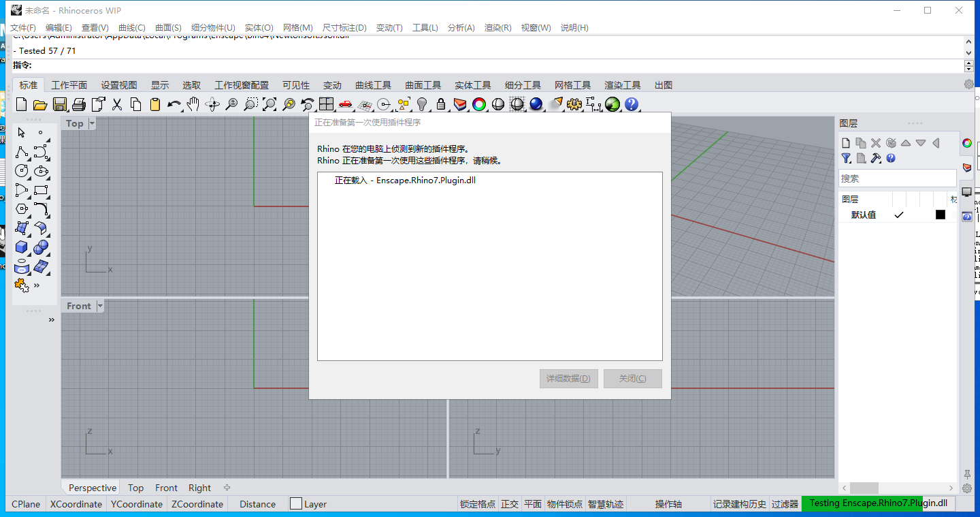
Task: Switch to the Right viewport tab
Action: (199, 488)
